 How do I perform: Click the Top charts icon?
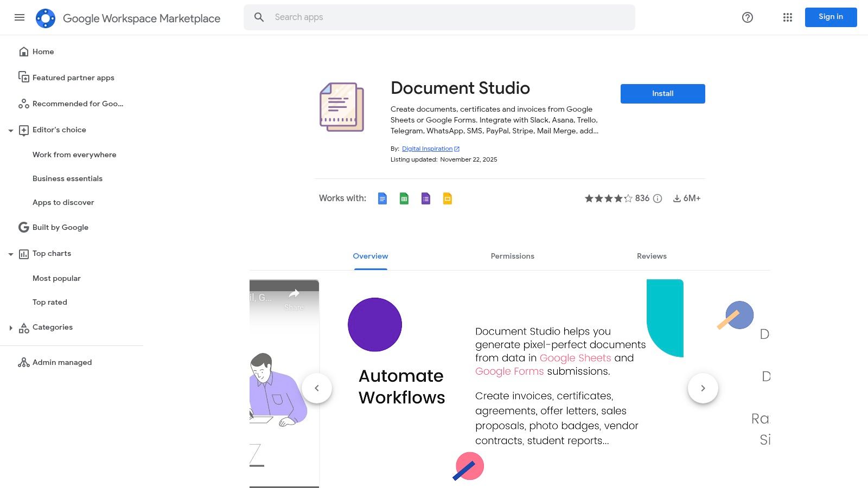coord(24,254)
